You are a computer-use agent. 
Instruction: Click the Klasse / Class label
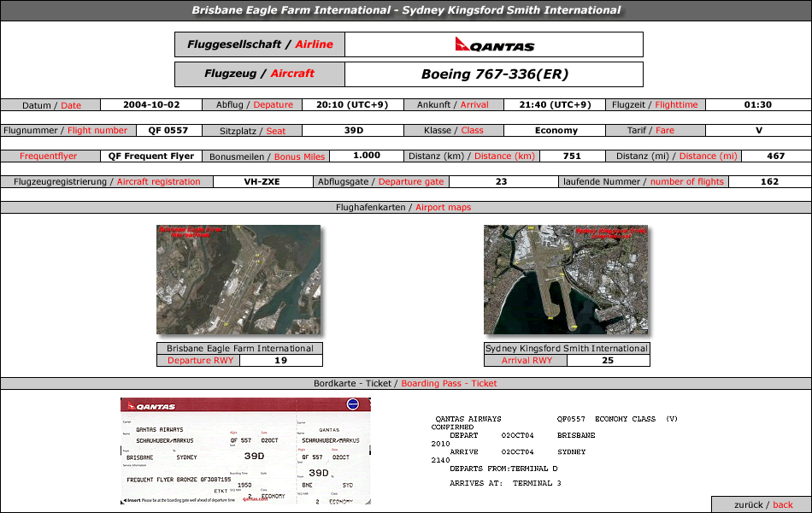(x=453, y=131)
